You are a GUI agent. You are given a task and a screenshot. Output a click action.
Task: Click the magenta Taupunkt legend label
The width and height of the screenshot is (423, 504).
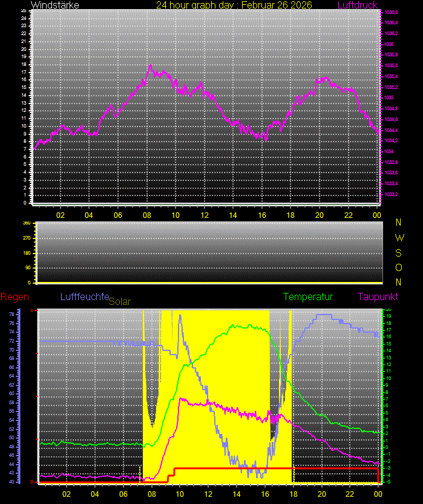click(377, 296)
